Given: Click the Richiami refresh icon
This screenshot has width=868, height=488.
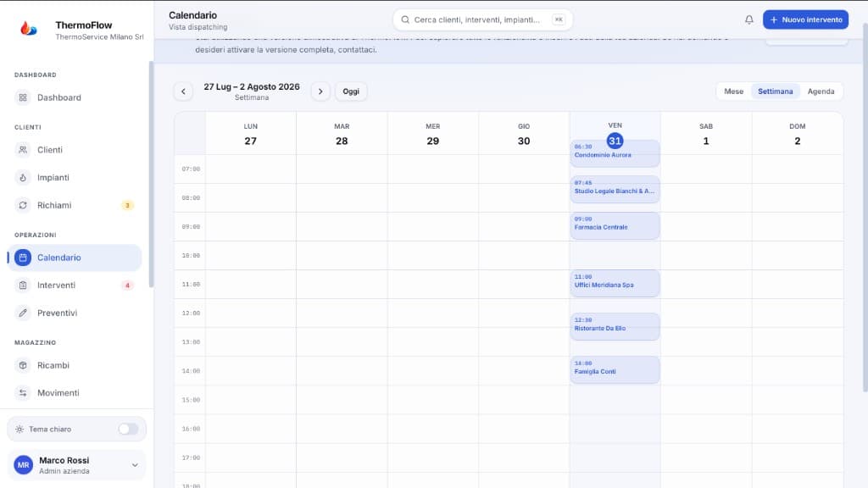Looking at the screenshot, I should [23, 205].
